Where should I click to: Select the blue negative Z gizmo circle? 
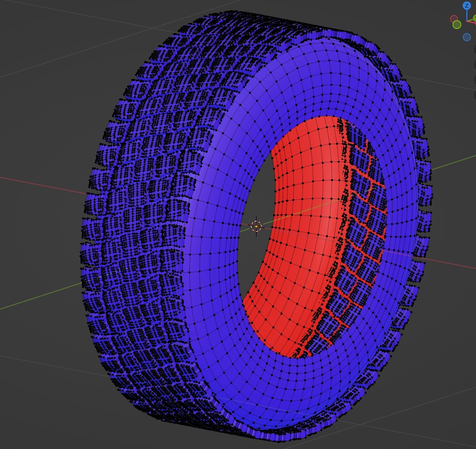pos(466,37)
